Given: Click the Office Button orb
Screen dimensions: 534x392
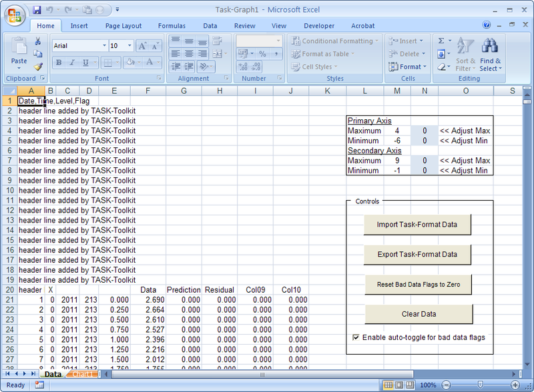Looking at the screenshot, I should 15,13.
